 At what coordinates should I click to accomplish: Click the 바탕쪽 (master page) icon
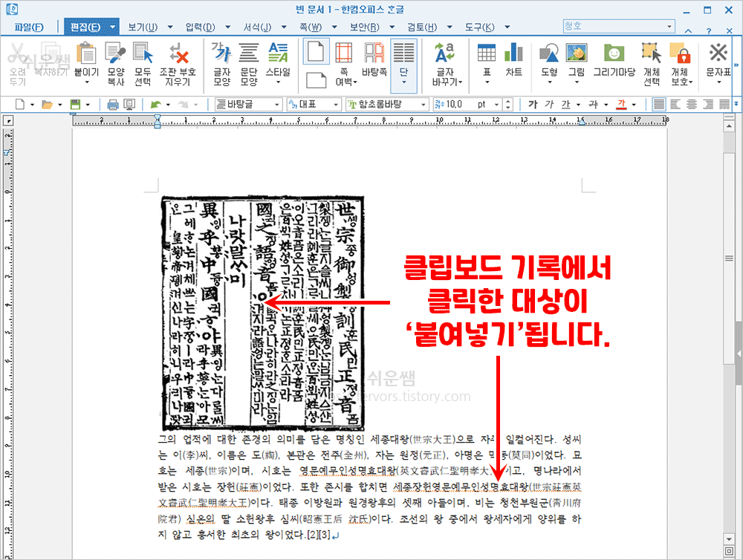click(374, 59)
